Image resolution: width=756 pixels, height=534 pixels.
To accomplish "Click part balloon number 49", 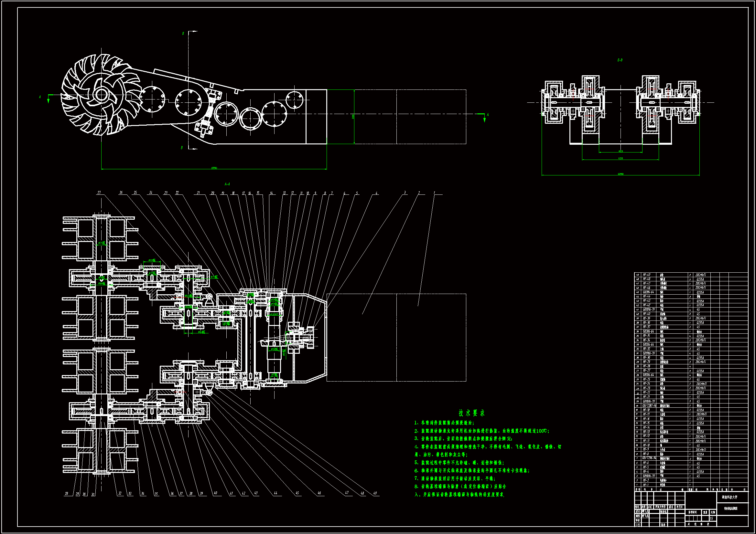I will point(375,493).
